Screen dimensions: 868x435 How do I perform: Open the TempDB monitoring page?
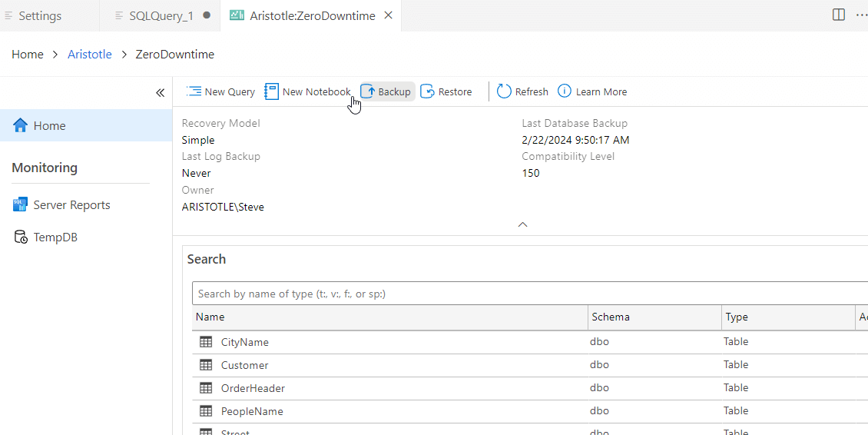pyautogui.click(x=55, y=237)
